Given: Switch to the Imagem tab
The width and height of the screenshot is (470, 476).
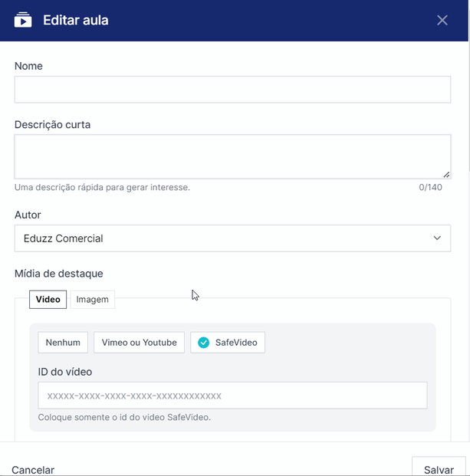Looking at the screenshot, I should [x=93, y=299].
